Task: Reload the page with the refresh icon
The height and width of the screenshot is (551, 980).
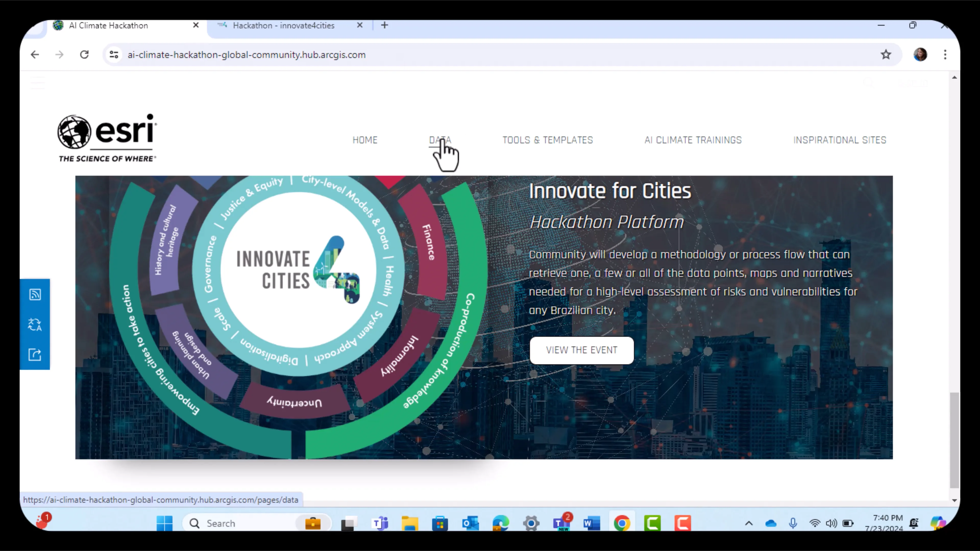Action: (x=84, y=55)
